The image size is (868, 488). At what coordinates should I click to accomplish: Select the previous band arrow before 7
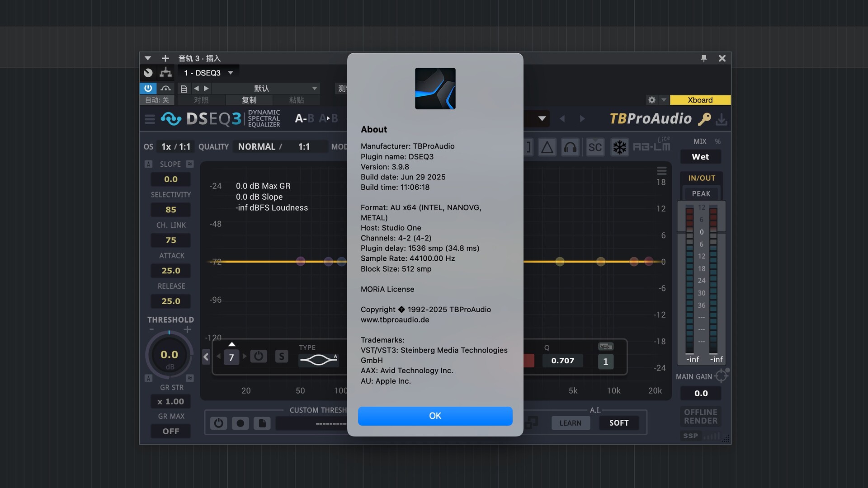pos(218,357)
